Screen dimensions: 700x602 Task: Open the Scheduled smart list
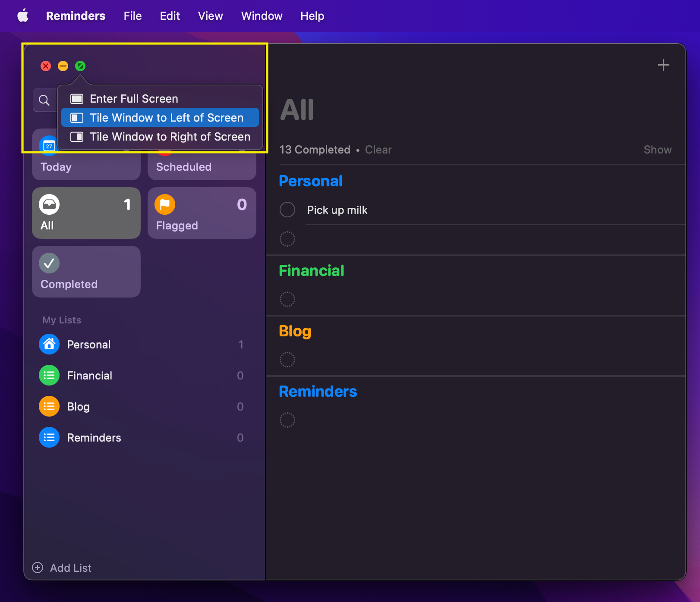202,154
